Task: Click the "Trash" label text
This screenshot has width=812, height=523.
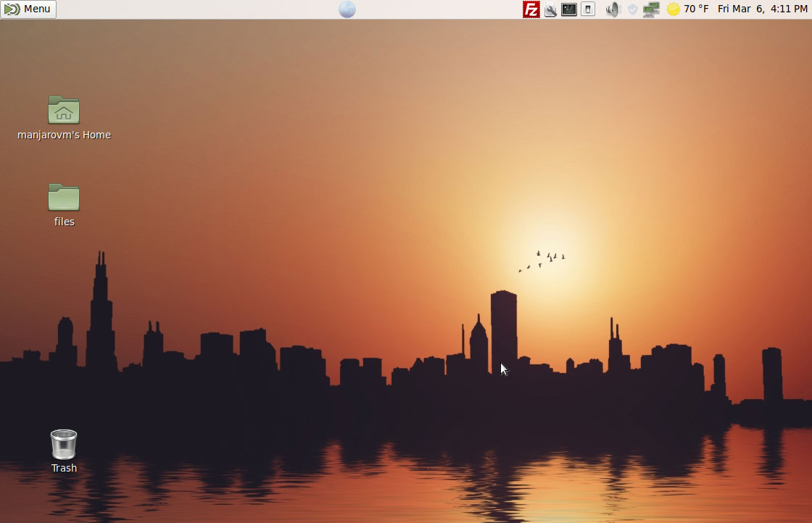Action: coord(64,468)
